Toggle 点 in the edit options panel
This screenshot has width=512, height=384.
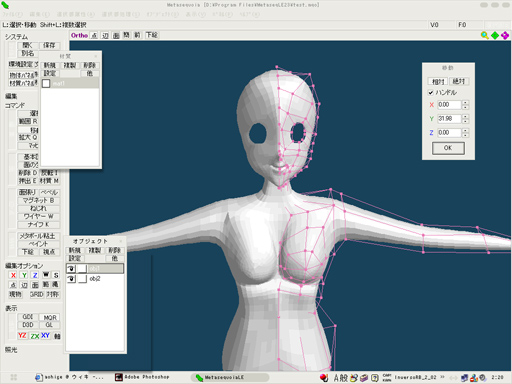click(13, 285)
